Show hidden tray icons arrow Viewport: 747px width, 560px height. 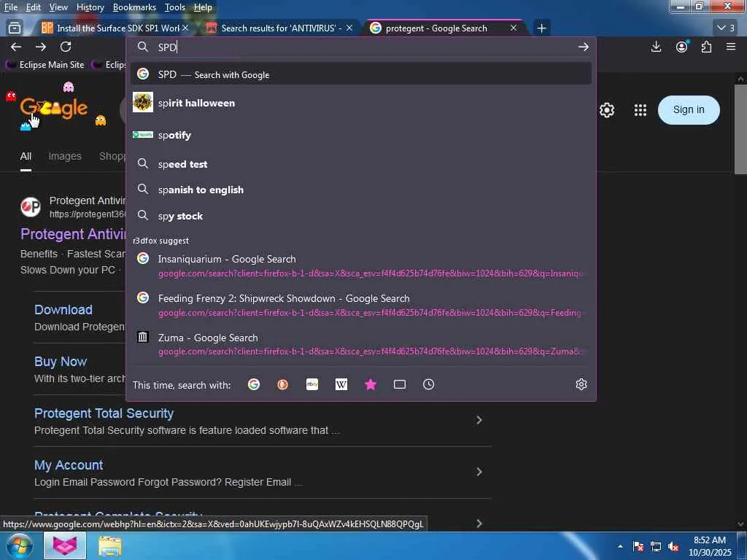point(620,547)
